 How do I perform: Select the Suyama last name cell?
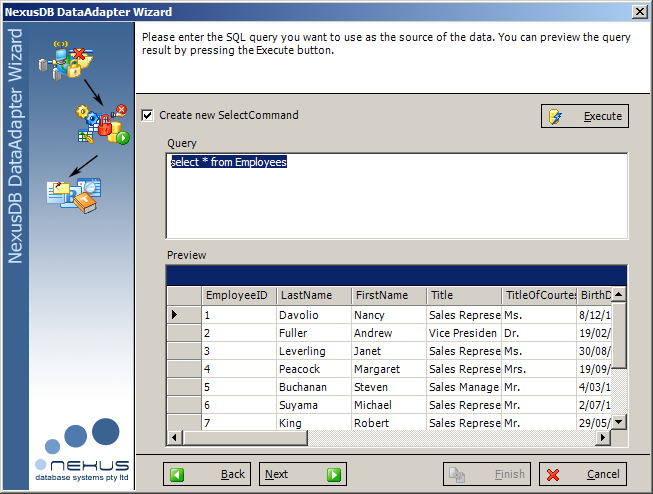pyautogui.click(x=314, y=405)
